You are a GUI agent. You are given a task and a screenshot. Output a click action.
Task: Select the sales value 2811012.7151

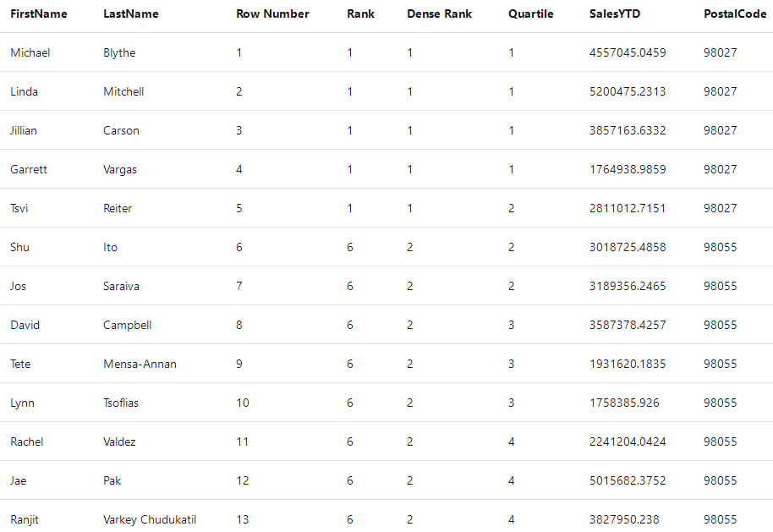point(628,209)
